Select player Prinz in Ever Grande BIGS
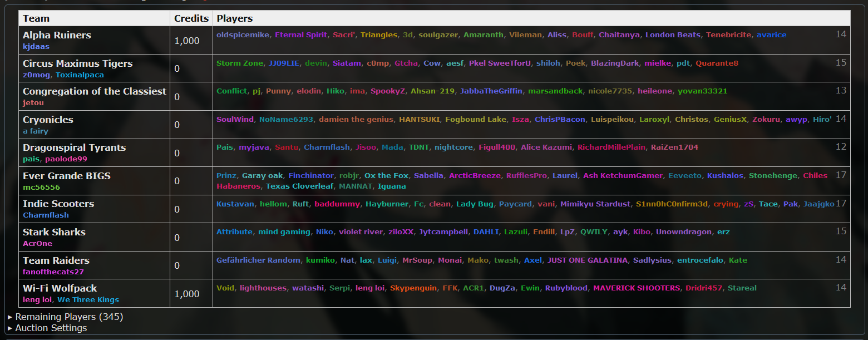 point(226,176)
